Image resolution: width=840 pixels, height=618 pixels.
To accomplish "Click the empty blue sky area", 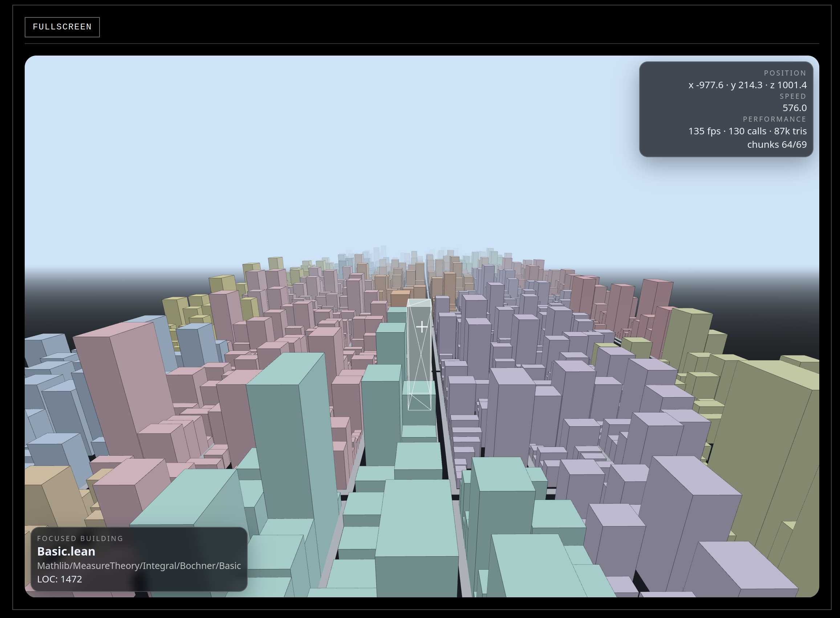I will pos(337,150).
